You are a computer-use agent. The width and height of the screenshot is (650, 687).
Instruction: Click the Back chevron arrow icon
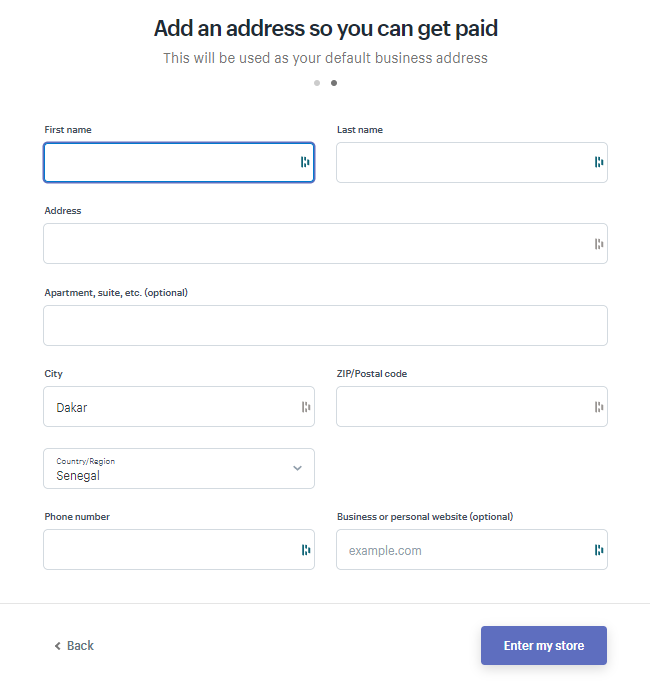(57, 646)
